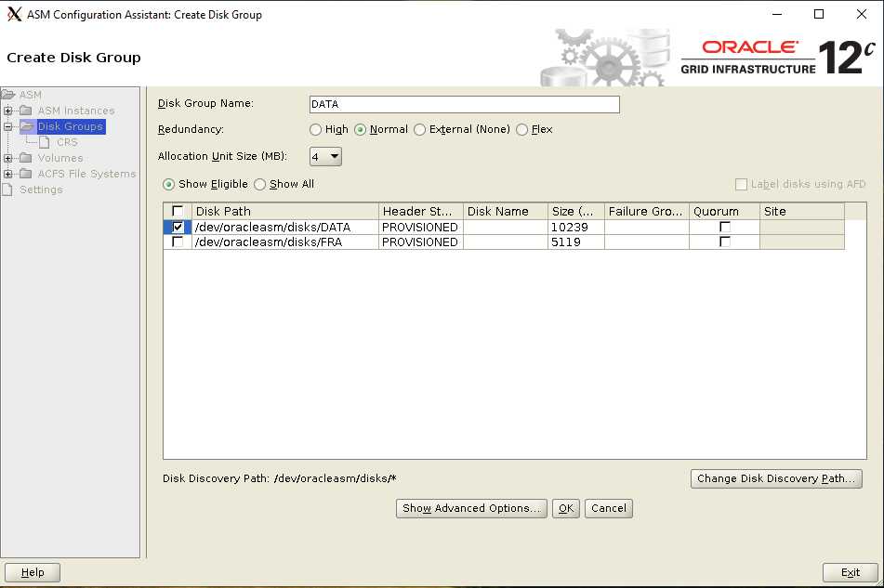Click the Exit button
This screenshot has width=884, height=588.
[x=851, y=572]
